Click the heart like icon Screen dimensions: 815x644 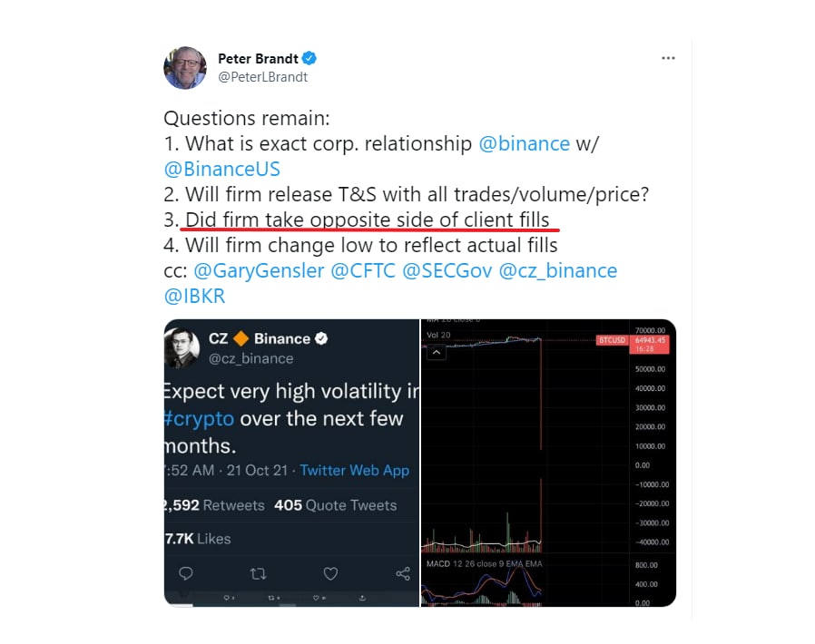[330, 573]
